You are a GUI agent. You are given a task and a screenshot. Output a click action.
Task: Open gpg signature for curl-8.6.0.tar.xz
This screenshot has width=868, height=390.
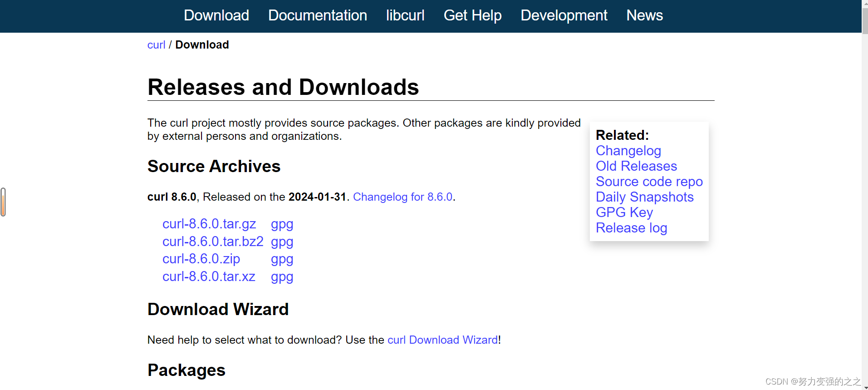282,277
